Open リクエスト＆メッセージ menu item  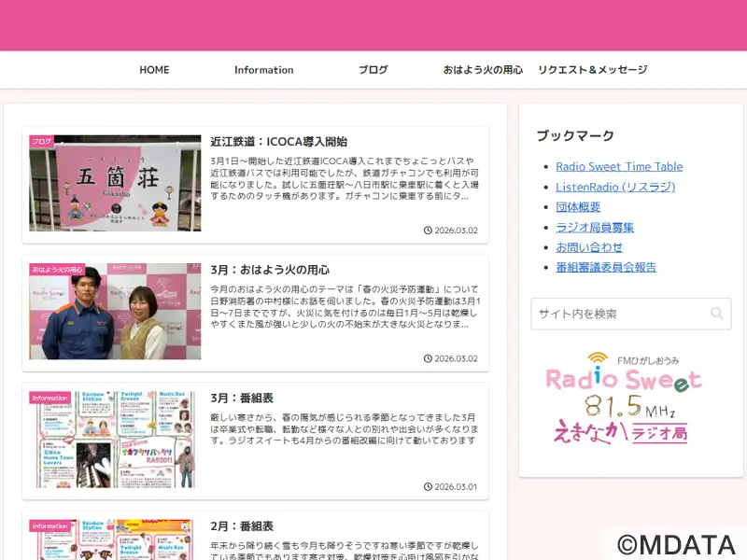593,70
